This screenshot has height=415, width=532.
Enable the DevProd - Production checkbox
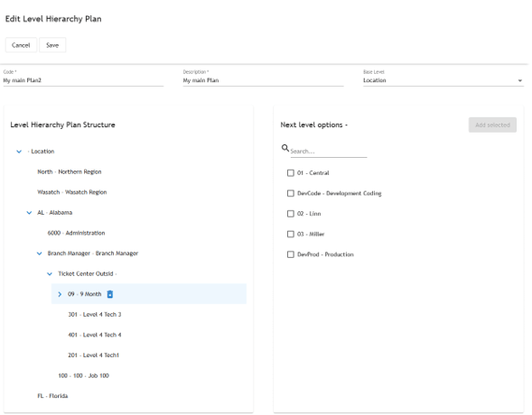[291, 254]
